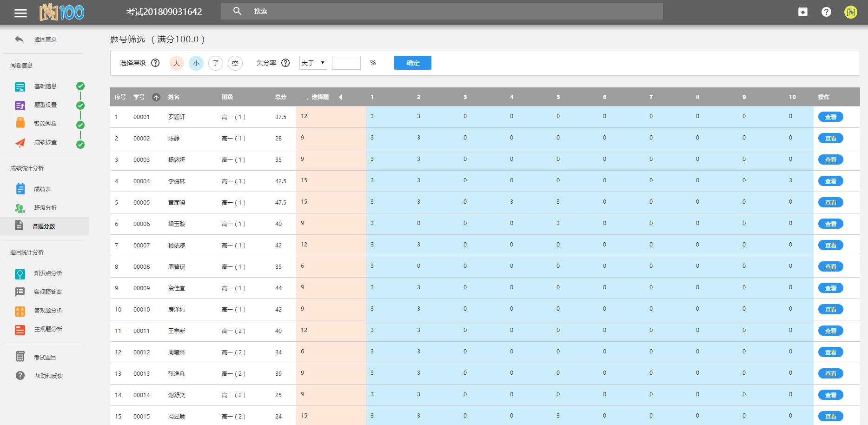This screenshot has width=868, height=425.
Task: Sort by 学号 column arrow
Action: [x=156, y=97]
